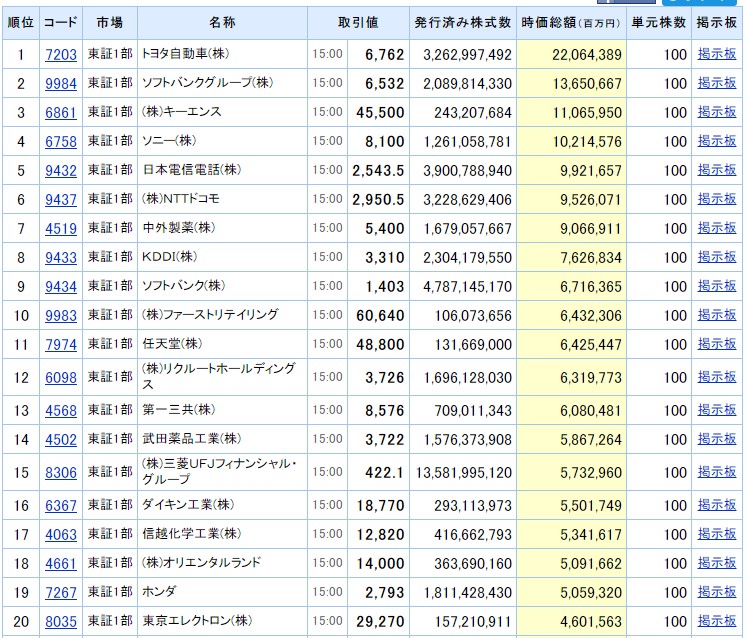Open stock code 6861 Keyence link

[x=61, y=113]
